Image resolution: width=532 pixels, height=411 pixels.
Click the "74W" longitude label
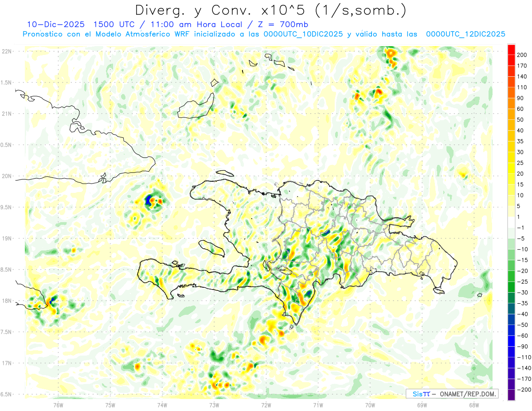click(162, 405)
